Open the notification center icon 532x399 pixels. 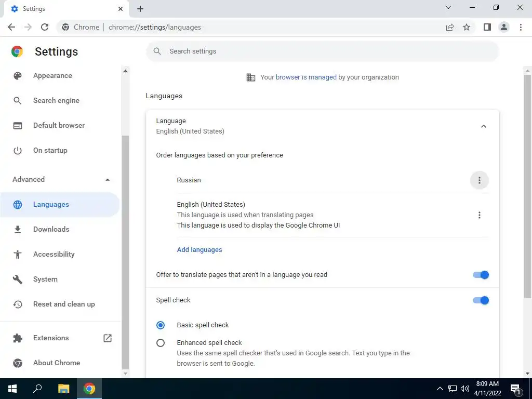click(x=516, y=389)
